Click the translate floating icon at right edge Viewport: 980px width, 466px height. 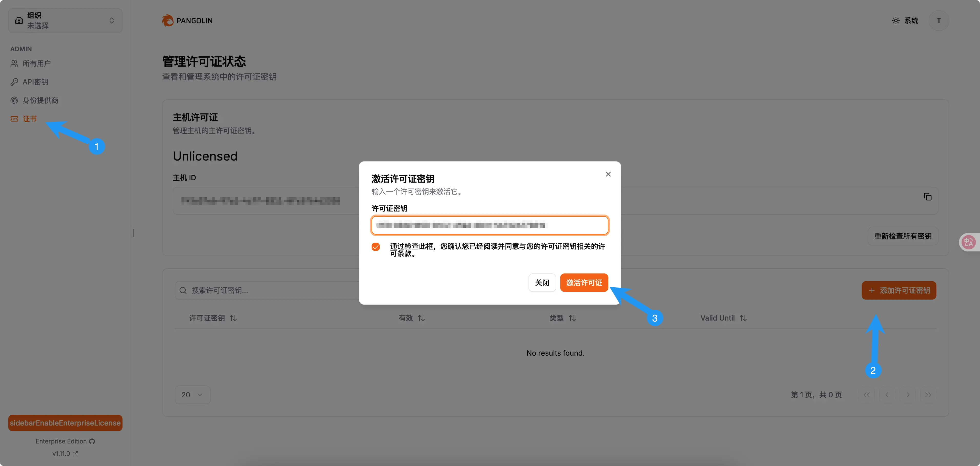click(x=968, y=242)
